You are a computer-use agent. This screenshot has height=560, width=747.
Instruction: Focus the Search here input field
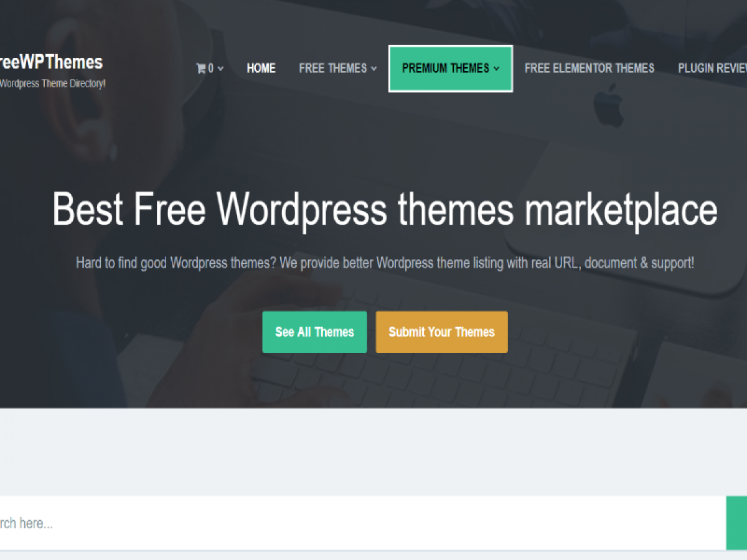[x=363, y=523]
